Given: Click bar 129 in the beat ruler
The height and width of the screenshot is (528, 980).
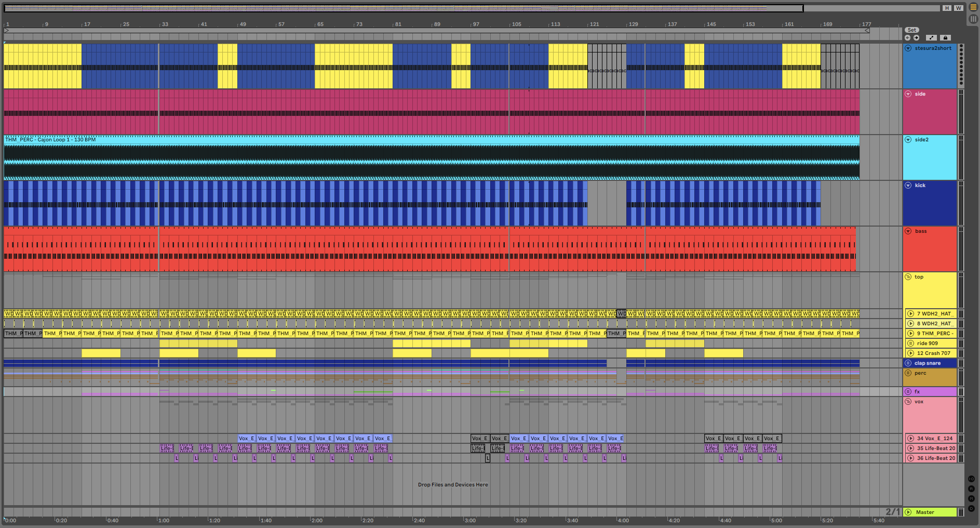Looking at the screenshot, I should [x=633, y=24].
